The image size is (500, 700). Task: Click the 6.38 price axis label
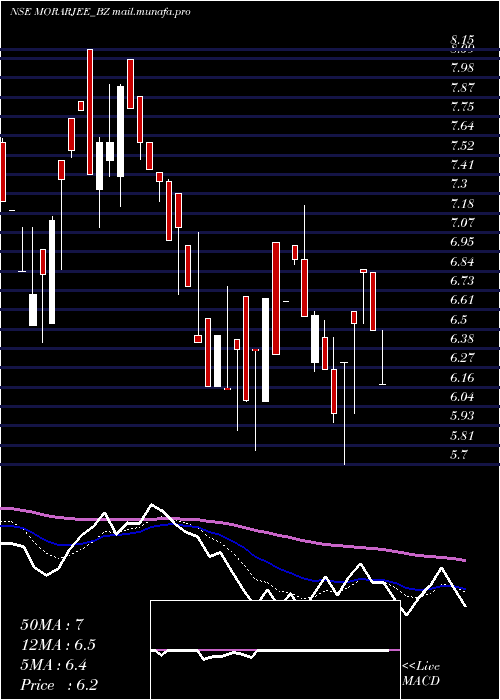(462, 339)
